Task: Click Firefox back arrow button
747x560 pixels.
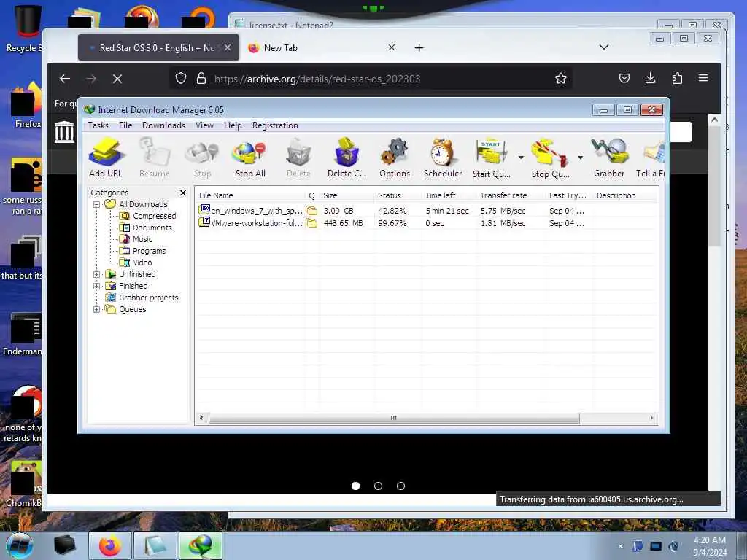Action: (x=65, y=79)
